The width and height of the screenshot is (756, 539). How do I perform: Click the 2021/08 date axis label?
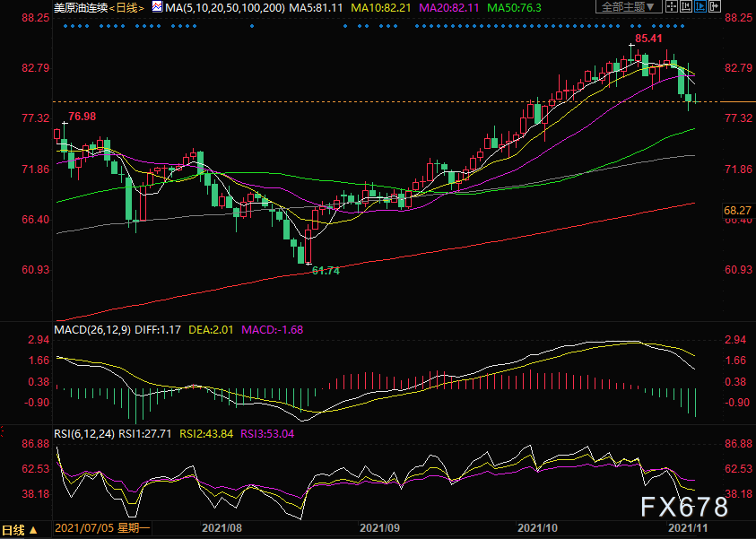(x=222, y=528)
